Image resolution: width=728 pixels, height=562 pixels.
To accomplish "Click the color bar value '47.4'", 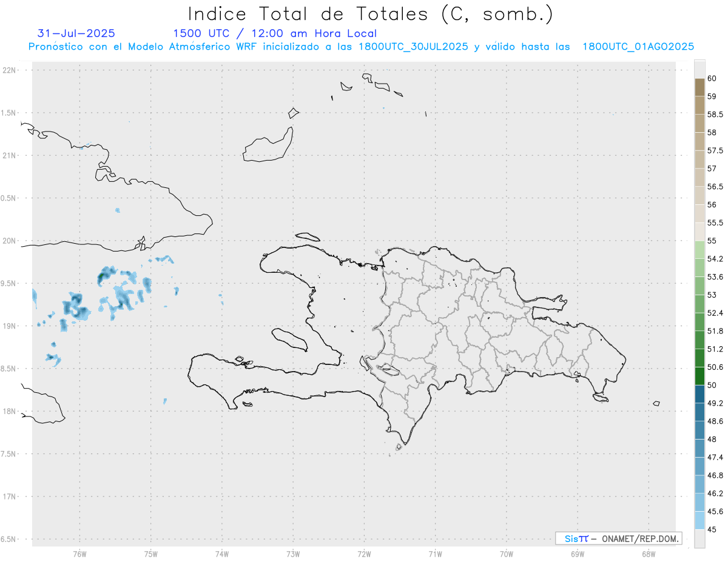I will (x=715, y=457).
